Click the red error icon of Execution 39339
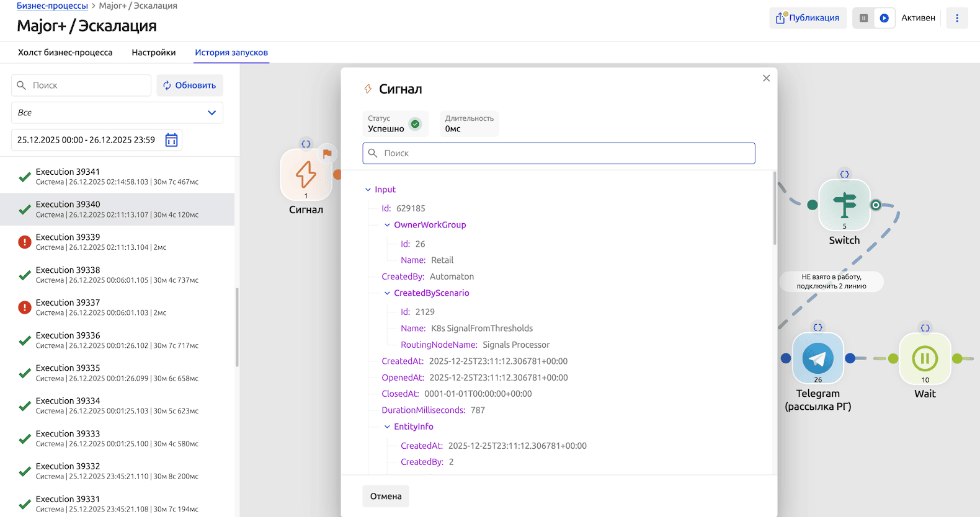This screenshot has width=980, height=517. pos(24,242)
